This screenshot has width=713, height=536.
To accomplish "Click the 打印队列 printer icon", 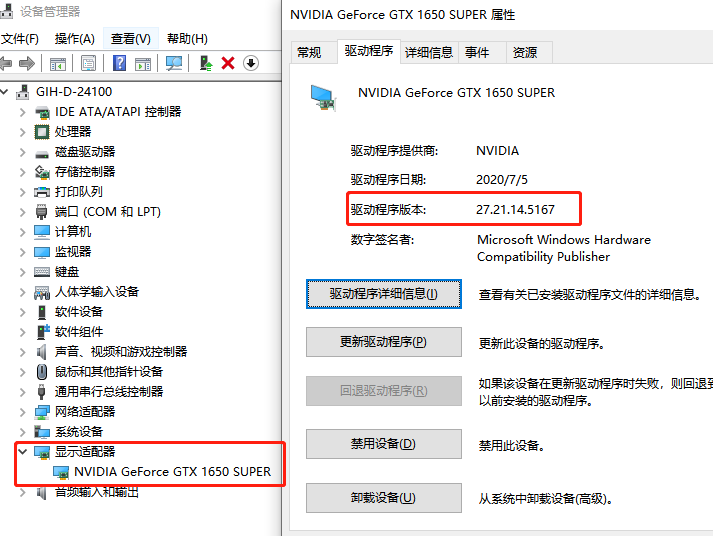I will [42, 192].
